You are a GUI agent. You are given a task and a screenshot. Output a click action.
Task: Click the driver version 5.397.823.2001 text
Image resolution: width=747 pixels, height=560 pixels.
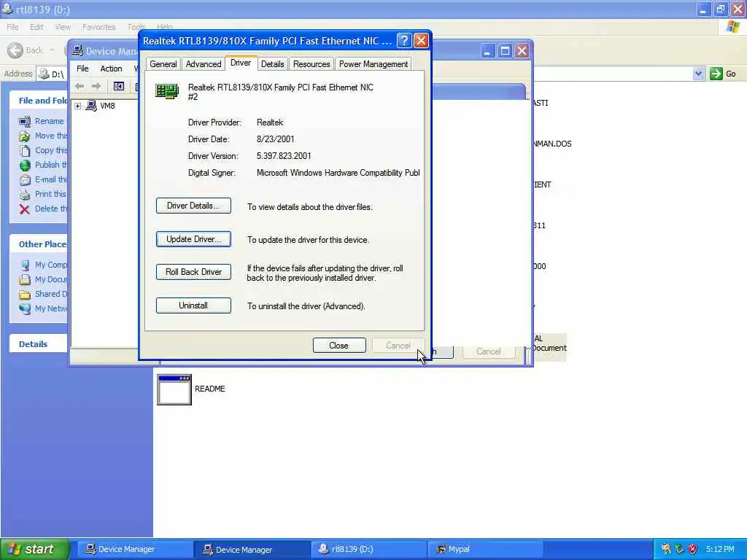pos(284,156)
